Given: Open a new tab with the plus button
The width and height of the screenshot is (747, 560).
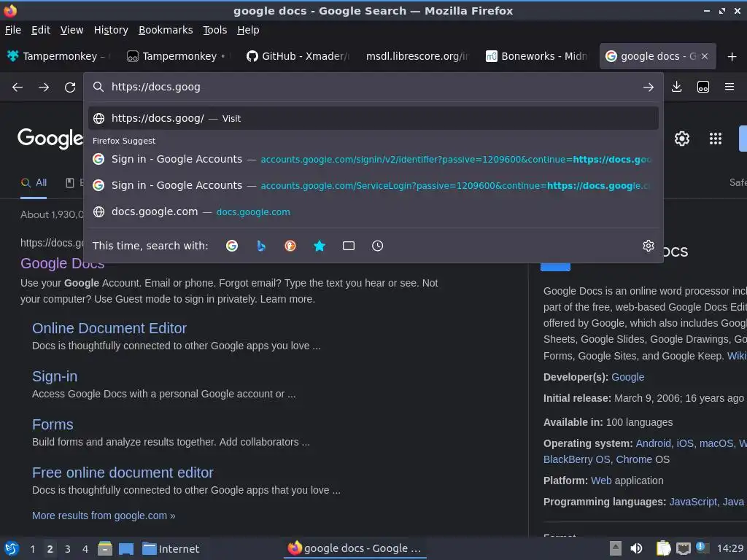Looking at the screenshot, I should (732, 57).
